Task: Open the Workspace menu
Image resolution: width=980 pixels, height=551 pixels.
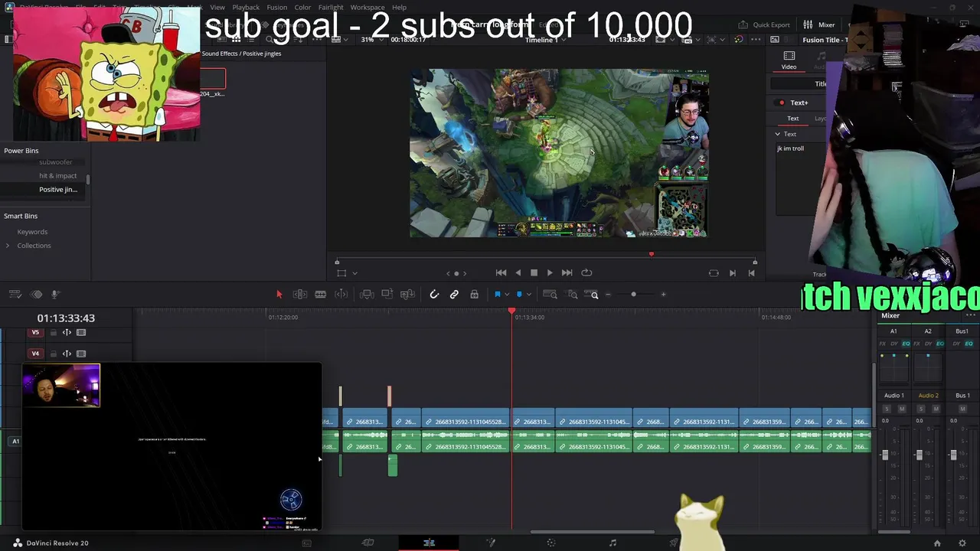Action: 367,8
